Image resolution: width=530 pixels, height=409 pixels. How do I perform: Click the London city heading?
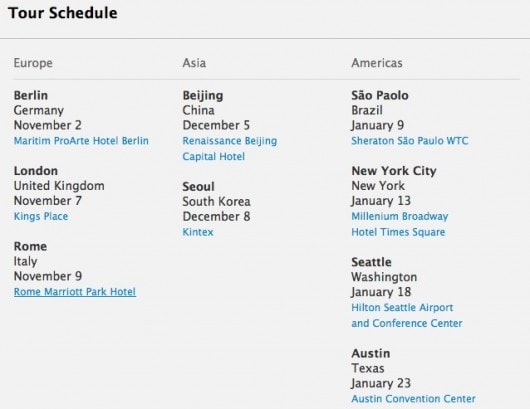pos(36,171)
